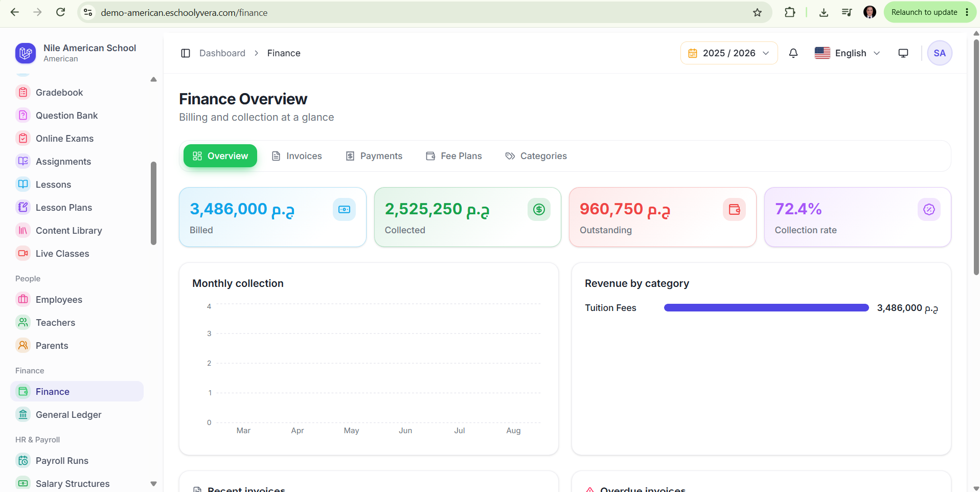This screenshot has height=492, width=980.
Task: Click the Outstanding card wallet icon
Action: [734, 209]
